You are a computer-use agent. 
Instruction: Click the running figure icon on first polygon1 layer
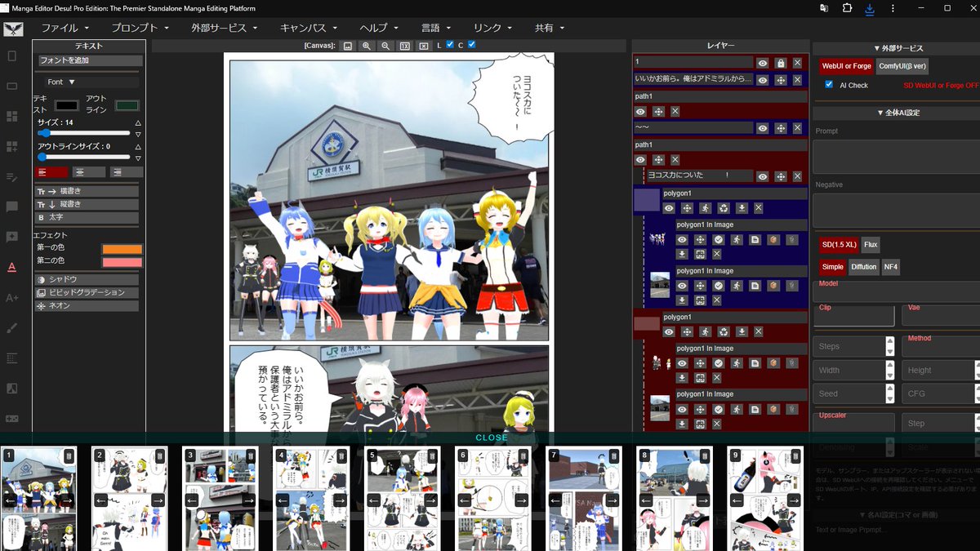pyautogui.click(x=705, y=208)
